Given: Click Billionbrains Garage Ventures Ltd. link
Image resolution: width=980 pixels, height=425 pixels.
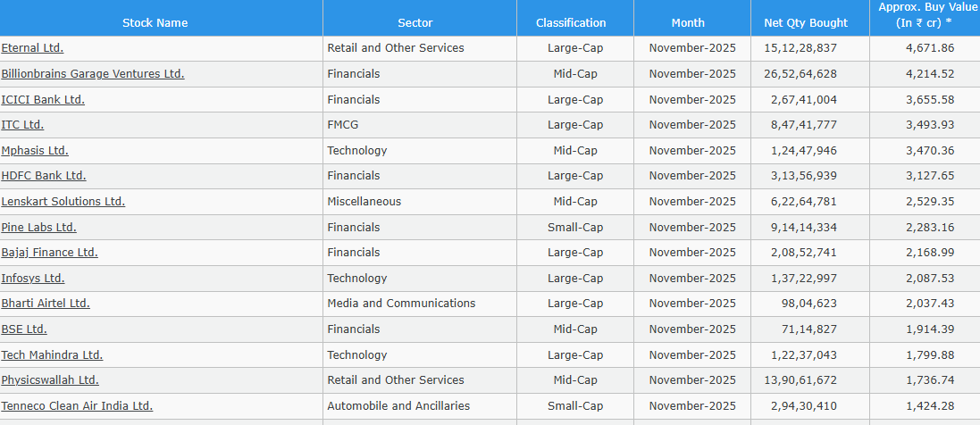Looking at the screenshot, I should (x=93, y=74).
